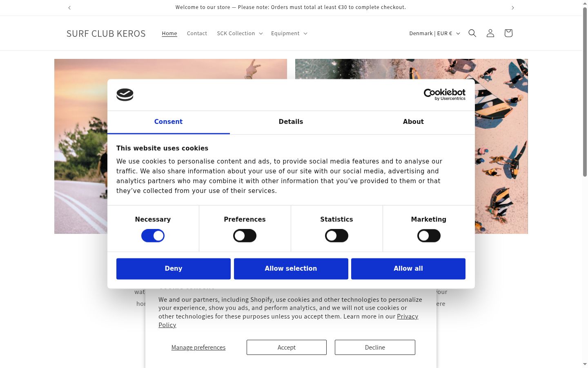
Task: Show previous announcement with left arrow
Action: point(69,8)
